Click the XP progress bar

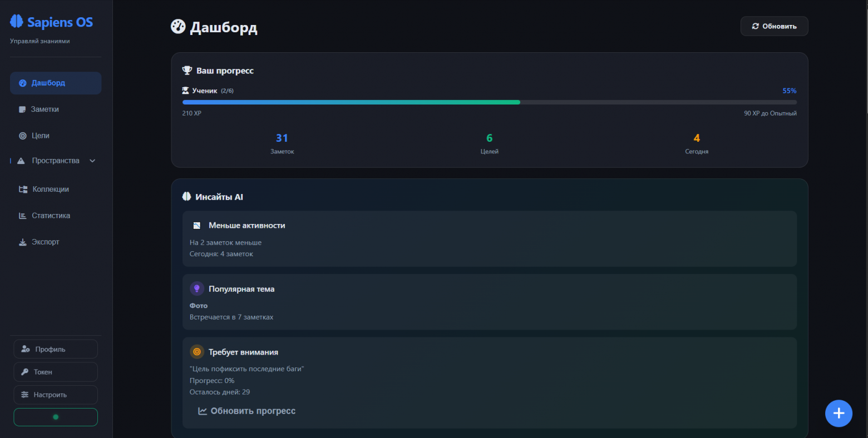click(x=489, y=102)
